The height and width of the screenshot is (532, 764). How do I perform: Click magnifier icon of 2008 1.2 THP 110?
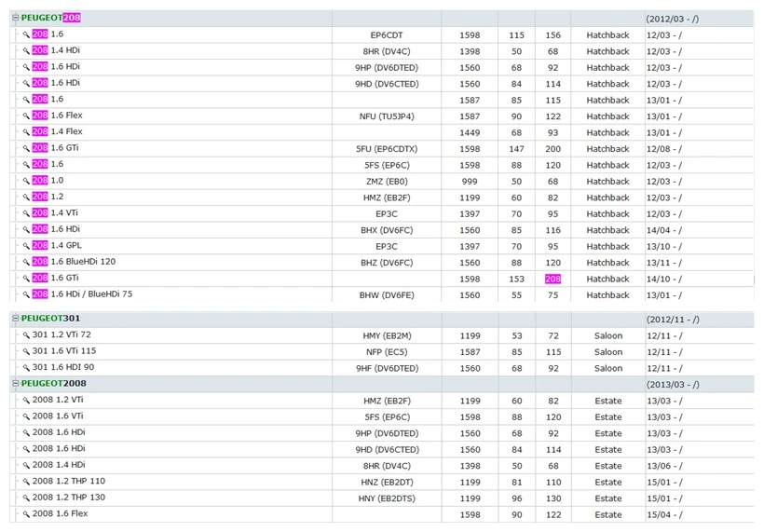pyautogui.click(x=26, y=482)
